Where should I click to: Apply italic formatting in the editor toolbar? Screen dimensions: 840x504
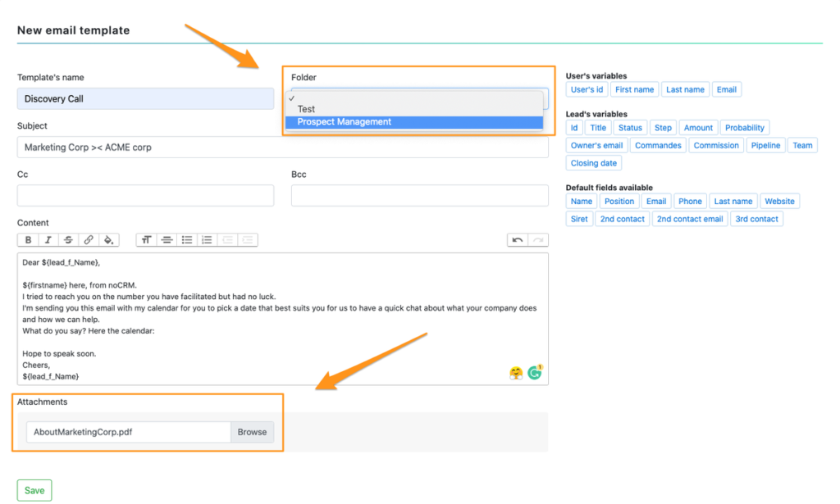pyautogui.click(x=48, y=240)
